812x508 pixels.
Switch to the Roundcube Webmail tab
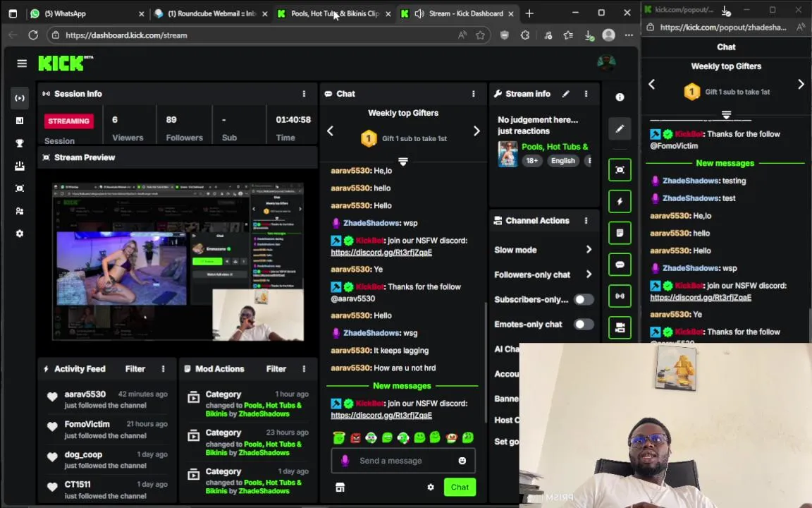pyautogui.click(x=211, y=14)
